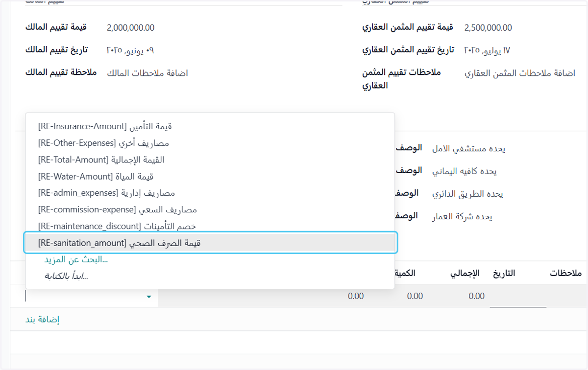Viewport: 588px width, 370px height.
Task: Click owner valuation date ٠٩ يونيو, ٢٠٢٥
Action: [130, 50]
